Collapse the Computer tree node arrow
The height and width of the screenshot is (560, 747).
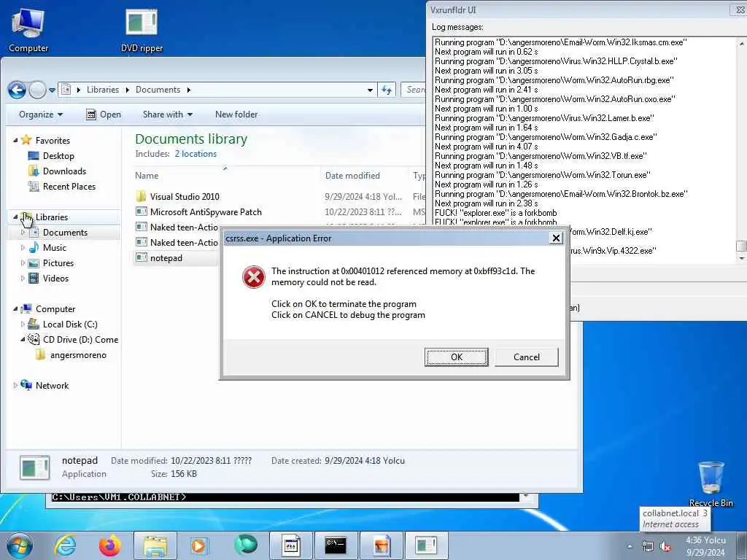click(x=15, y=309)
